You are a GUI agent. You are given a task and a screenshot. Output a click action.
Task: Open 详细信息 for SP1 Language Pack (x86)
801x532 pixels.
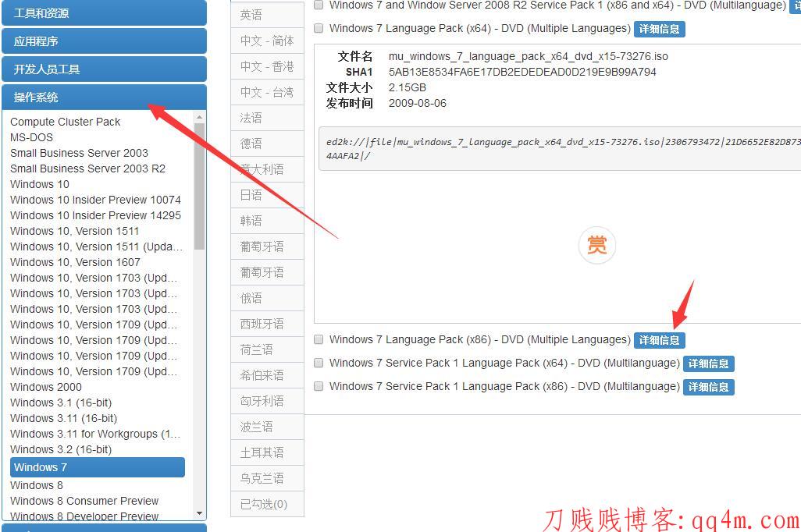click(x=708, y=387)
